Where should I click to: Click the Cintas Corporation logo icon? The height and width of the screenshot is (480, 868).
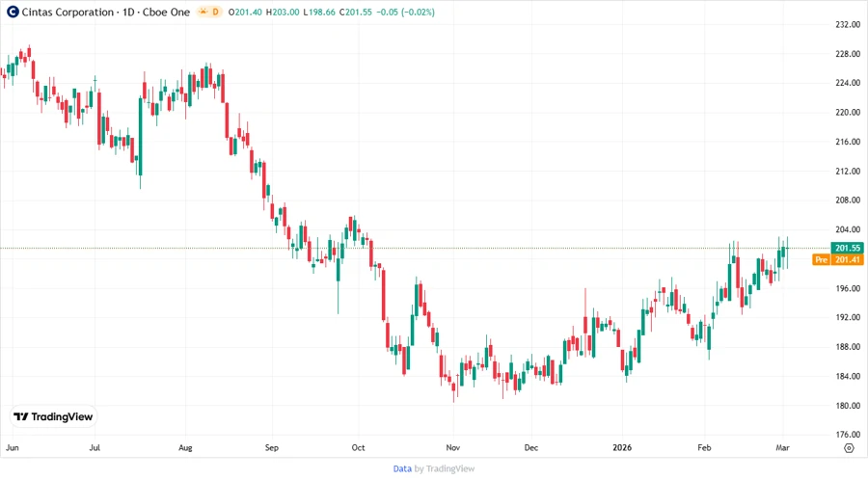tap(13, 12)
